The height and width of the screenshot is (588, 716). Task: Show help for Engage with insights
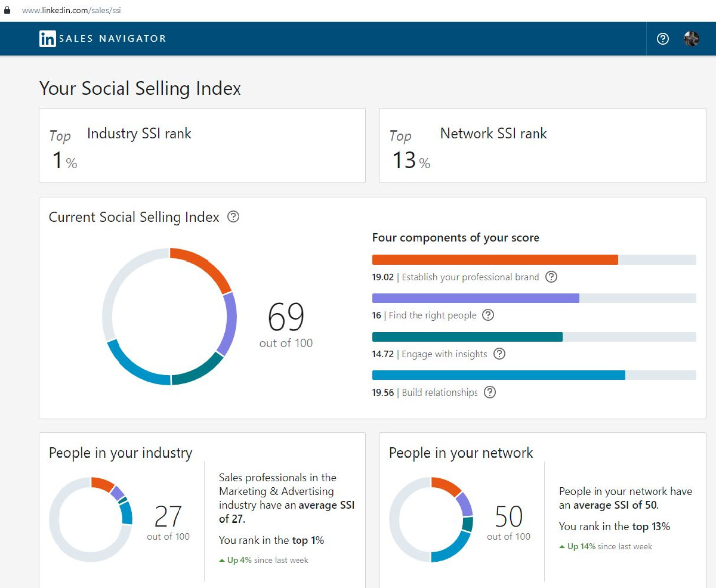pyautogui.click(x=499, y=354)
